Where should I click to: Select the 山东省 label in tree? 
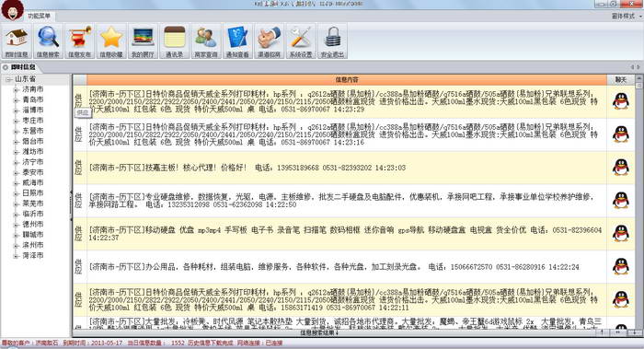[x=26, y=79]
